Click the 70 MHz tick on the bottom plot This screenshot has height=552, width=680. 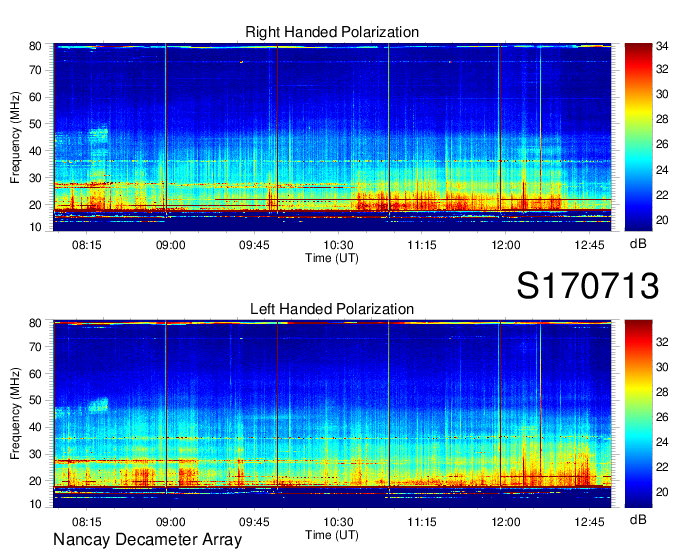(35, 347)
